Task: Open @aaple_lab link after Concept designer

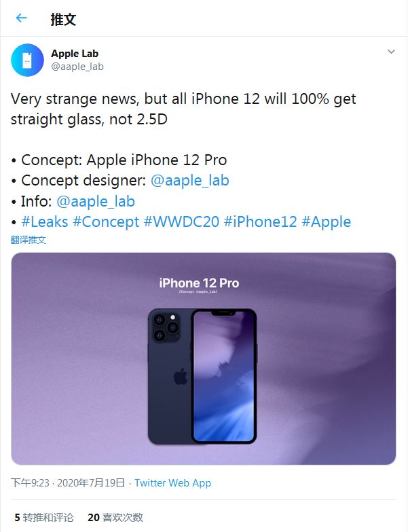Action: click(x=189, y=180)
